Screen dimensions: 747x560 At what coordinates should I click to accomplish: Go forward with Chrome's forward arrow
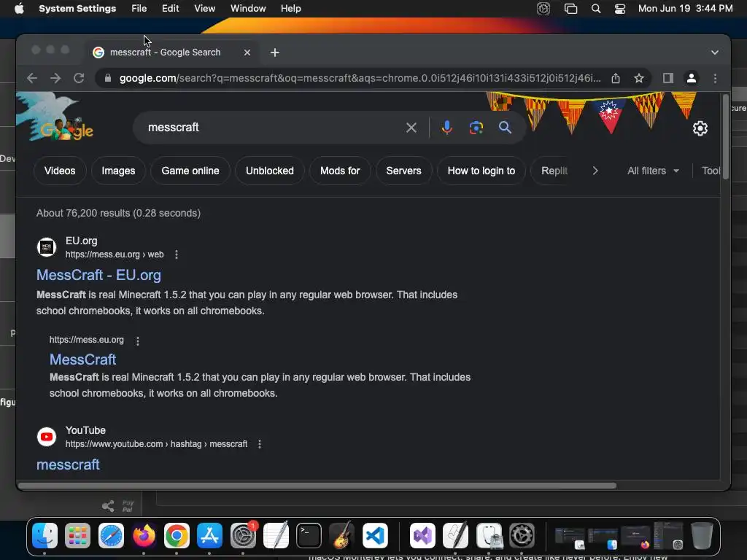55,78
